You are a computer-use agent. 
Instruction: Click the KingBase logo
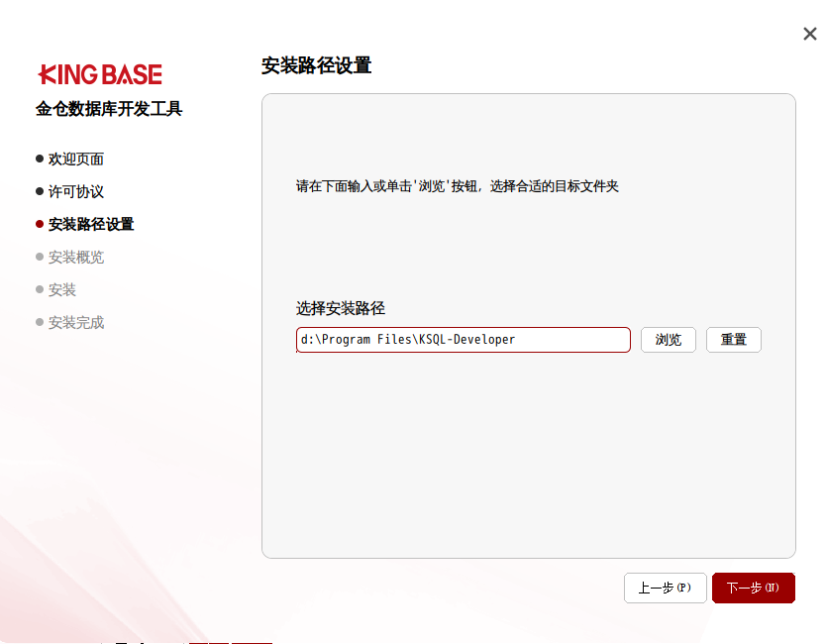click(100, 74)
